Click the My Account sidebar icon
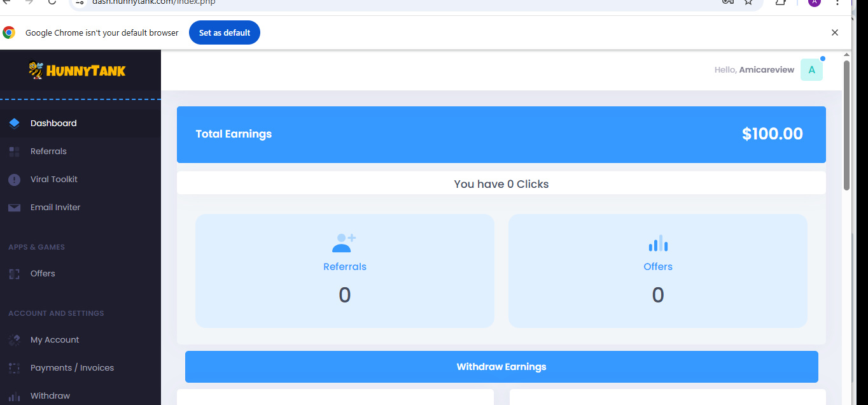Image resolution: width=868 pixels, height=405 pixels. 15,340
